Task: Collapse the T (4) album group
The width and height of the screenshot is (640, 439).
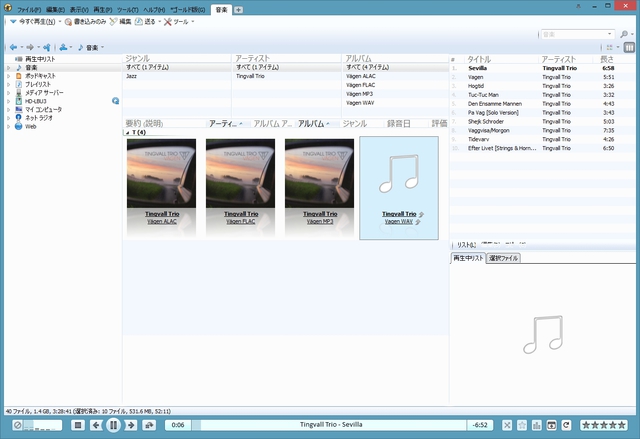Action: (x=127, y=132)
